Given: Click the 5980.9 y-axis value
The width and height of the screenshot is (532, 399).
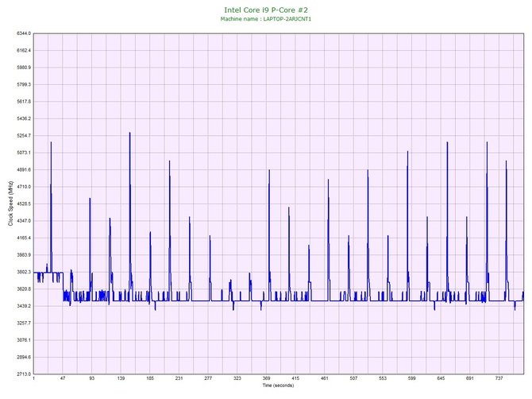Looking at the screenshot, I should click(x=24, y=68).
